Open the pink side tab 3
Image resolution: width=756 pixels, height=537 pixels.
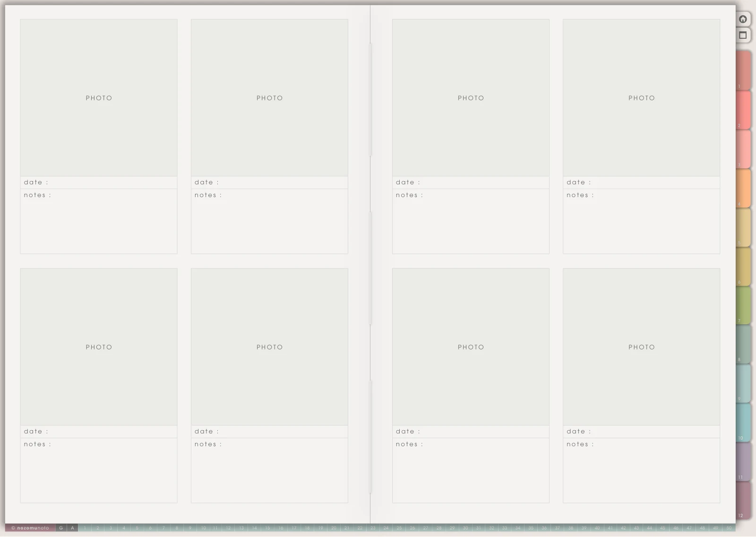point(743,149)
